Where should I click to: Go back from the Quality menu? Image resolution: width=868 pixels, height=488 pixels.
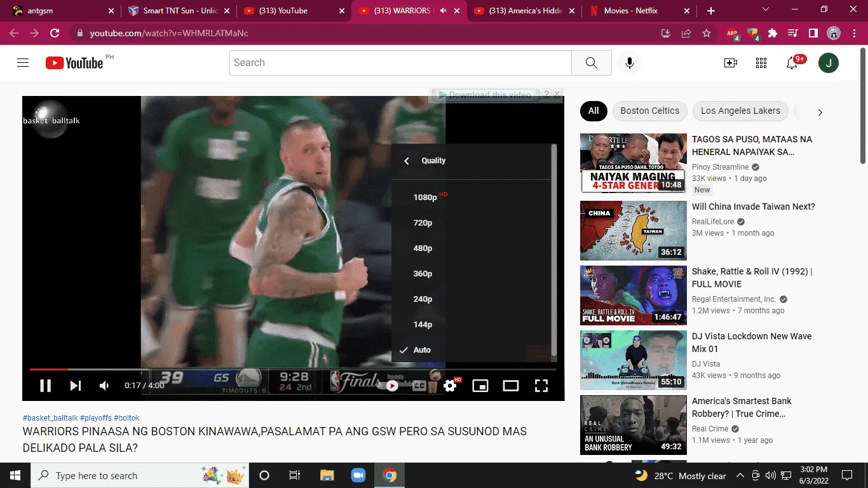pos(407,161)
